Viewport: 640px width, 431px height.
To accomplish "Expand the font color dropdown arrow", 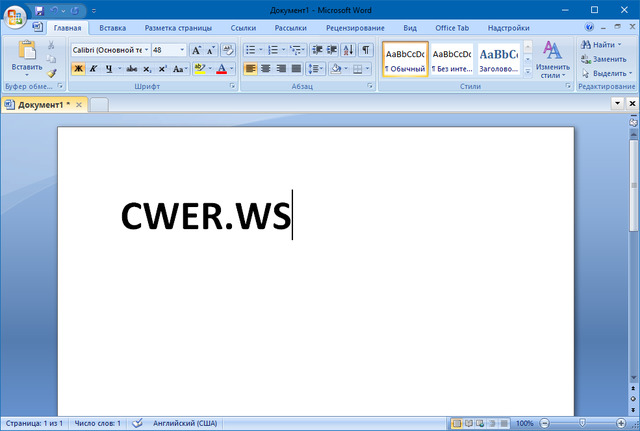I will (232, 69).
